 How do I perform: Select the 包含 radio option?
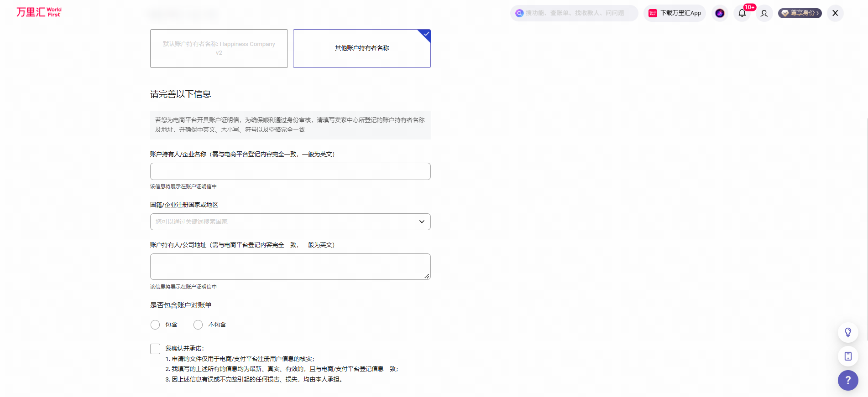(155, 325)
